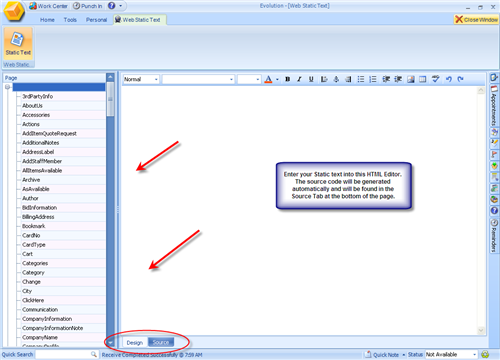Click the page tree scroll down arrow
Viewport: 500px width, 360px height.
(x=110, y=342)
